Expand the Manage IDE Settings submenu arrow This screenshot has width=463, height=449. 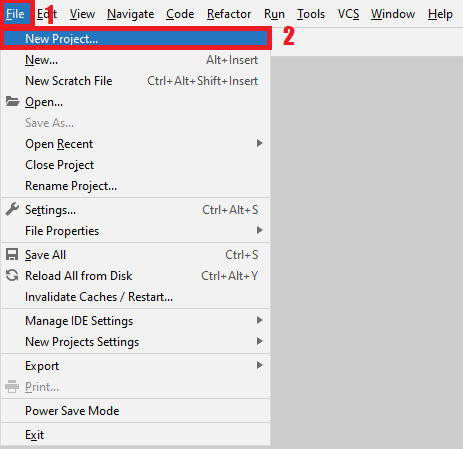[x=259, y=320]
